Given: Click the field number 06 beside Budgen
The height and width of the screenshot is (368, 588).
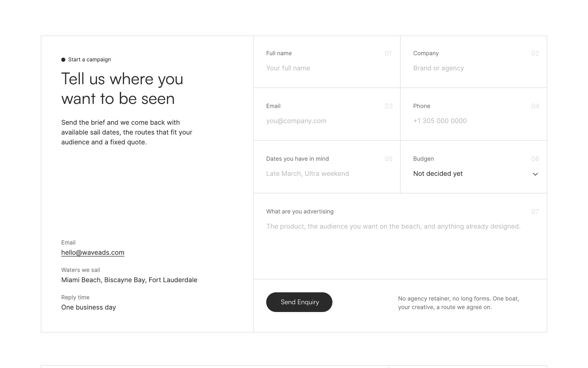Looking at the screenshot, I should (x=535, y=159).
